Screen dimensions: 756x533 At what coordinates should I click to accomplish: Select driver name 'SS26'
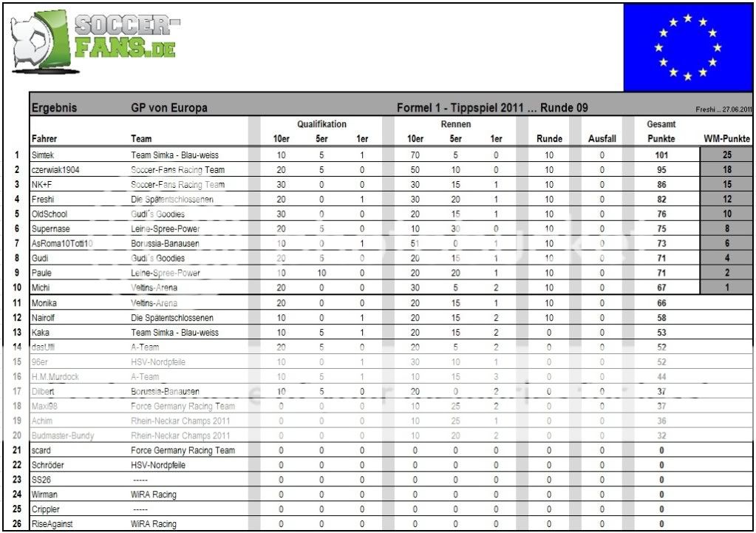[41, 480]
